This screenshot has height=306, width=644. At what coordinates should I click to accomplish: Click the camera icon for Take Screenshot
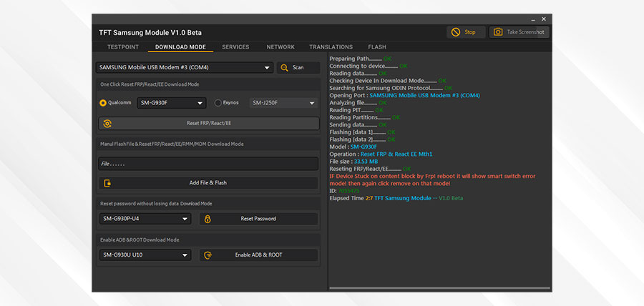click(x=497, y=32)
